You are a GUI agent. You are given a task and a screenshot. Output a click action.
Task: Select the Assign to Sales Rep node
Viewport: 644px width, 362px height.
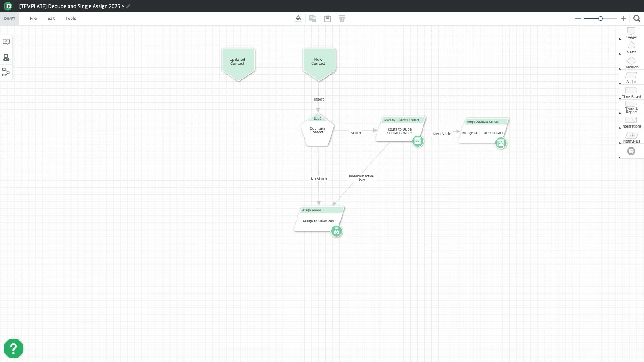pos(319,219)
